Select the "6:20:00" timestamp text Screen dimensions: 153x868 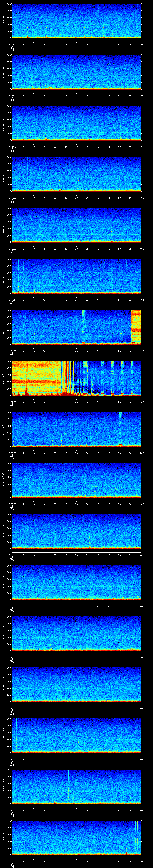[x=12, y=351]
